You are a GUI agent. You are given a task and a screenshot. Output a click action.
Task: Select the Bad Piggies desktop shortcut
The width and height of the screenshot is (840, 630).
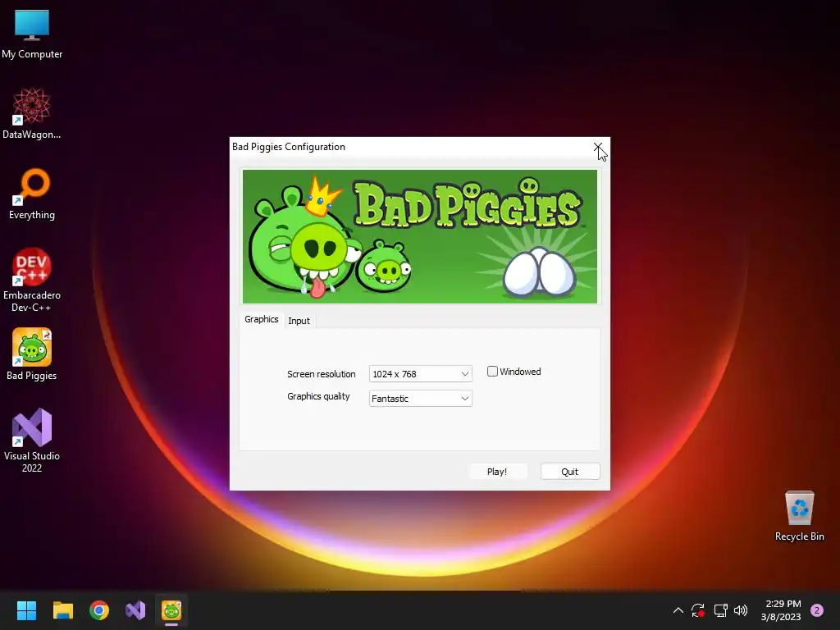32,354
